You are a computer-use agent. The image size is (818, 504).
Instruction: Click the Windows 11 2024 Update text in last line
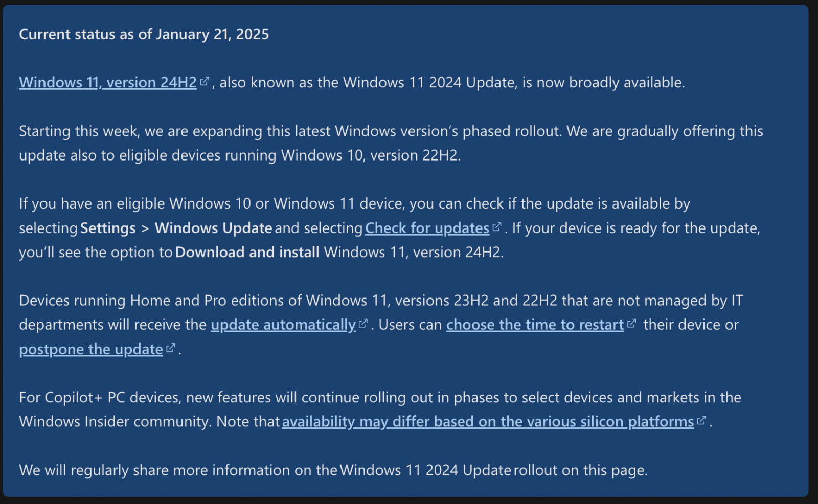click(425, 470)
